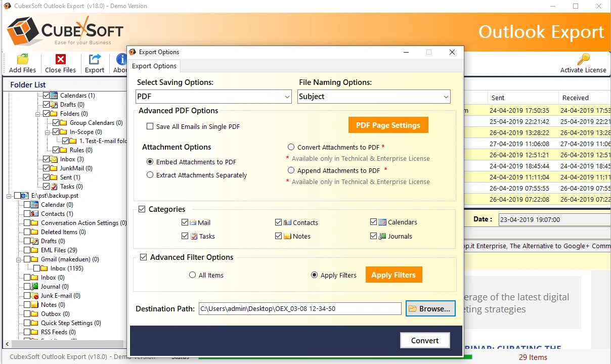
Task: Select the Group Calendars (0) folder
Action: click(x=96, y=123)
